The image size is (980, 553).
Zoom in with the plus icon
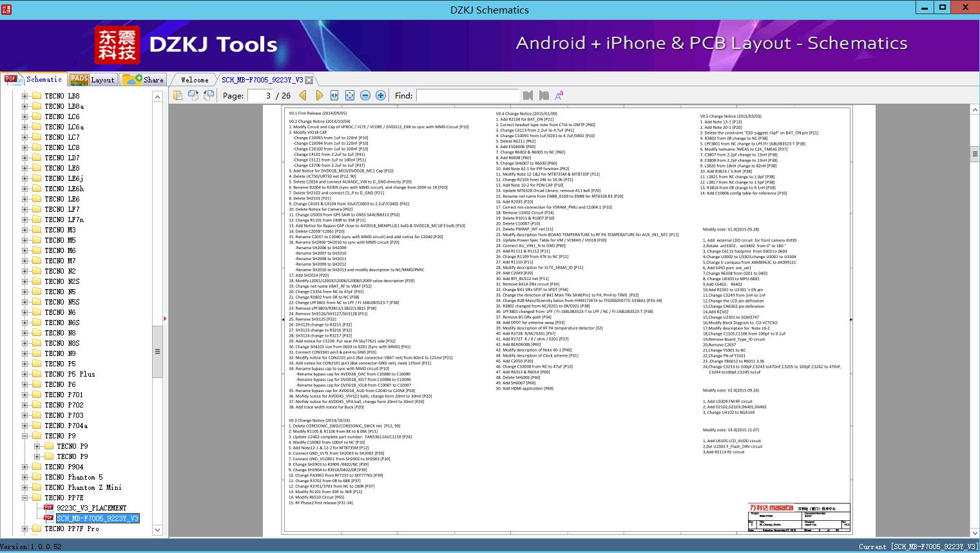381,95
